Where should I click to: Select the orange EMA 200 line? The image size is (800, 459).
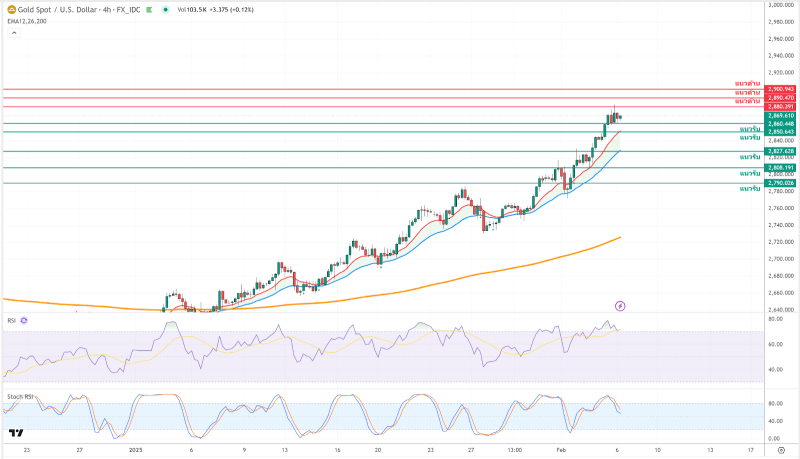click(x=500, y=269)
